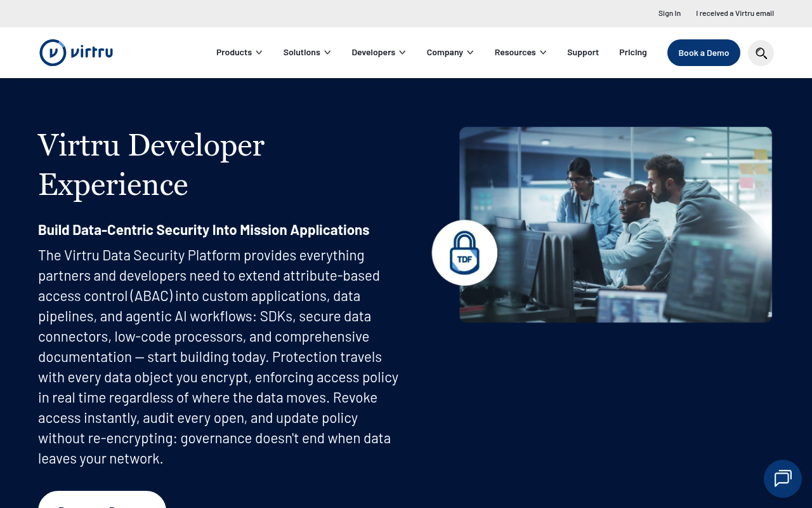
Task: Click the Sign In link
Action: tap(669, 13)
